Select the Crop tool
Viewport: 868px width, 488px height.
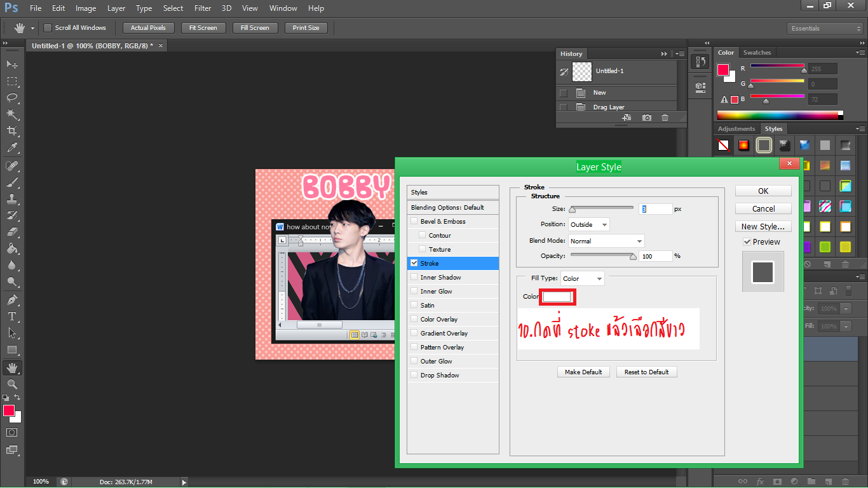(x=12, y=131)
